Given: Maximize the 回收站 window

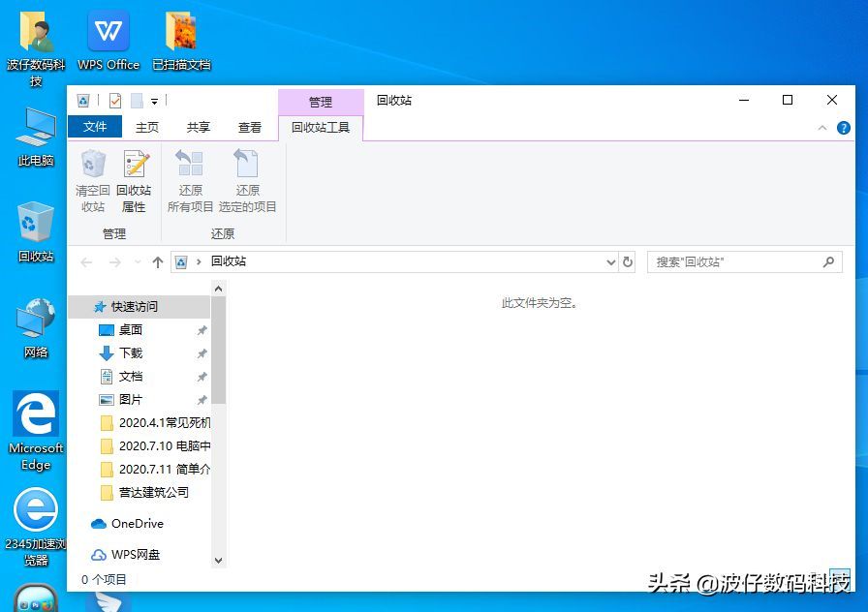Looking at the screenshot, I should point(788,100).
